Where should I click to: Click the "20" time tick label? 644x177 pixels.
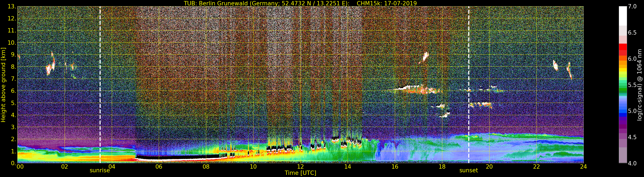(489, 166)
